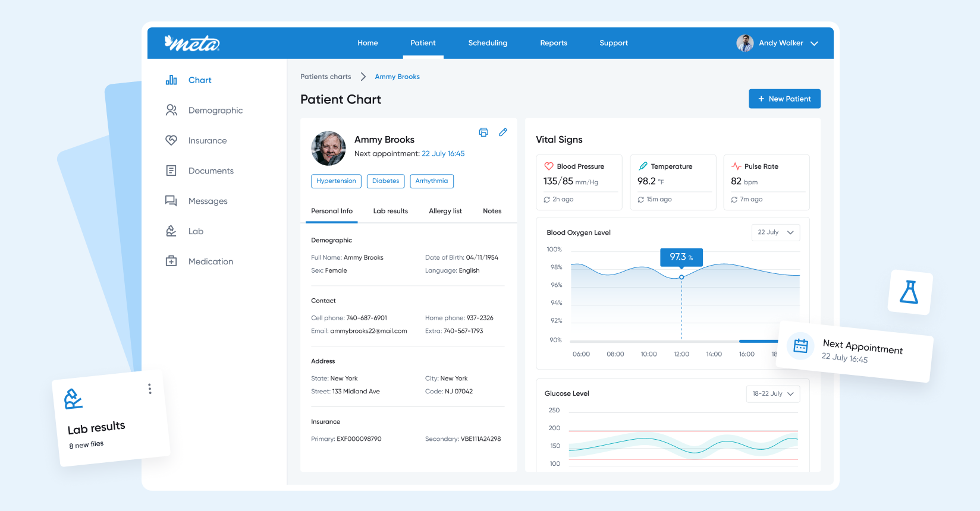This screenshot has width=980, height=511.
Task: Open the Medication icon in sidebar
Action: coord(171,261)
